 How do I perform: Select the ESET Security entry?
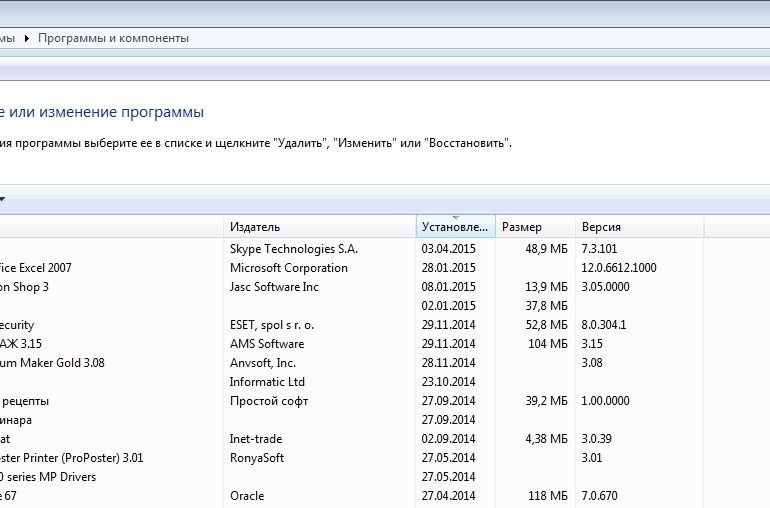[x=17, y=325]
